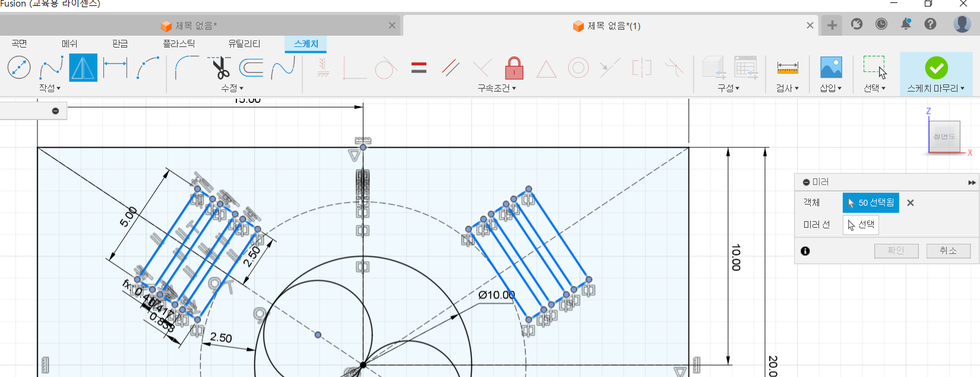Collapse the browser panel minus button
This screenshot has width=980, height=377.
pos(55,111)
